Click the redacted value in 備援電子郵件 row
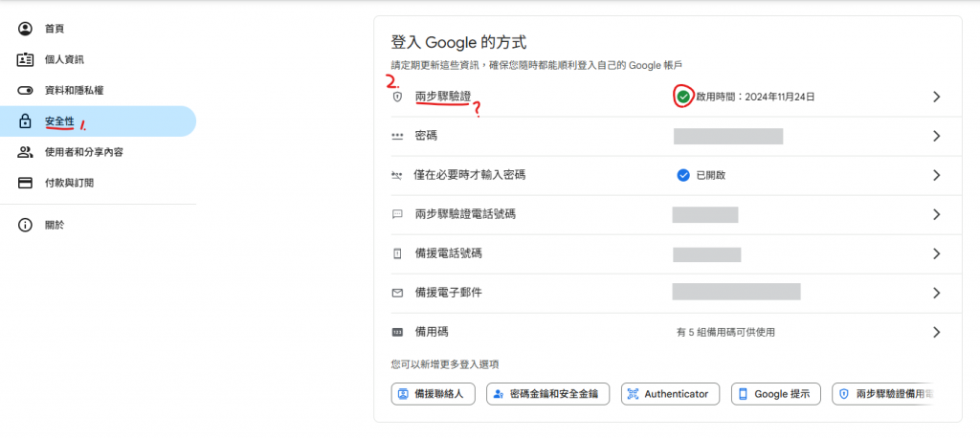This screenshot has width=980, height=438. [736, 292]
